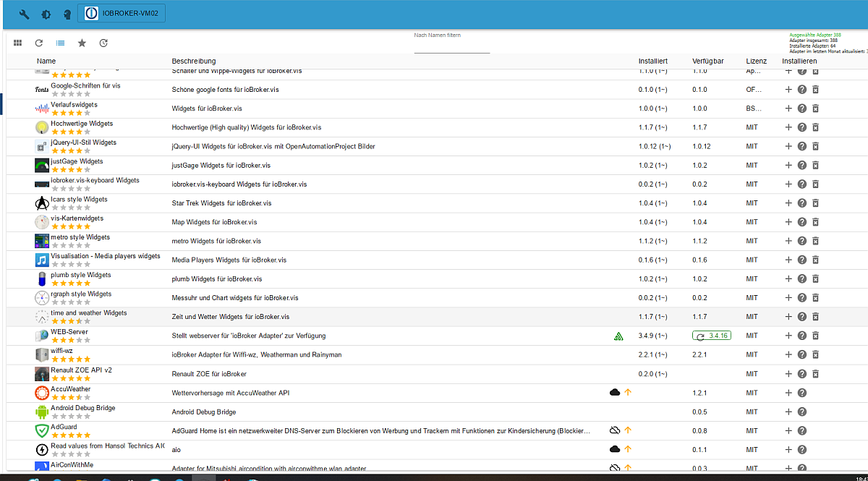Delete the plumb style Widgets adapter
The height and width of the screenshot is (481, 868).
pos(815,278)
